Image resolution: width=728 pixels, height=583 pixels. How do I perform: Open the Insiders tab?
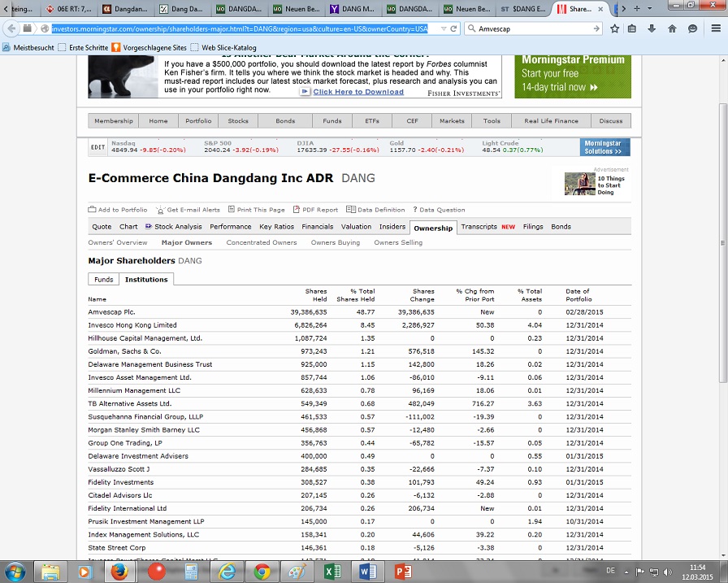pos(392,227)
